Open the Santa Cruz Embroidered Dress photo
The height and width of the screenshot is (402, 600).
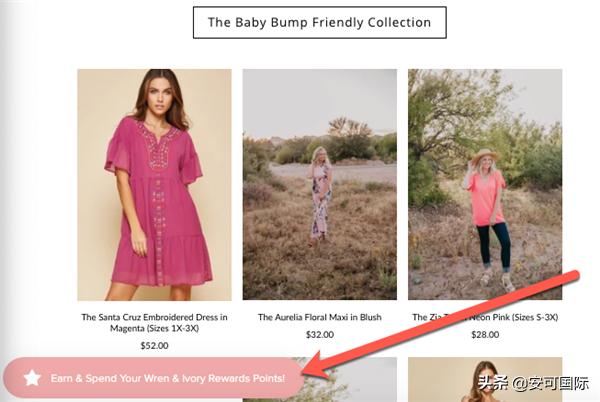154,184
